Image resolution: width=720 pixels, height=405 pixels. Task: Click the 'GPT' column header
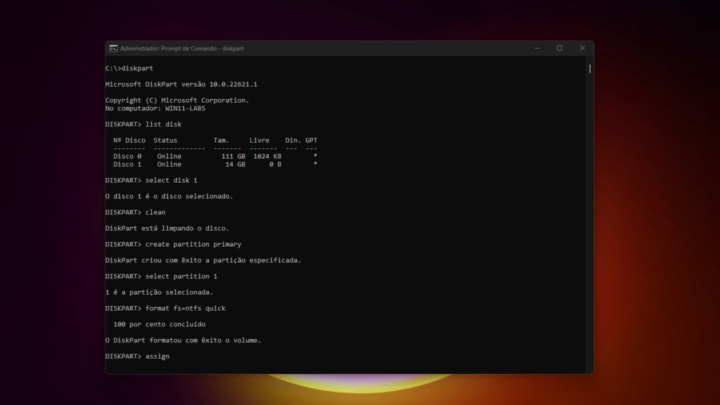coord(311,141)
